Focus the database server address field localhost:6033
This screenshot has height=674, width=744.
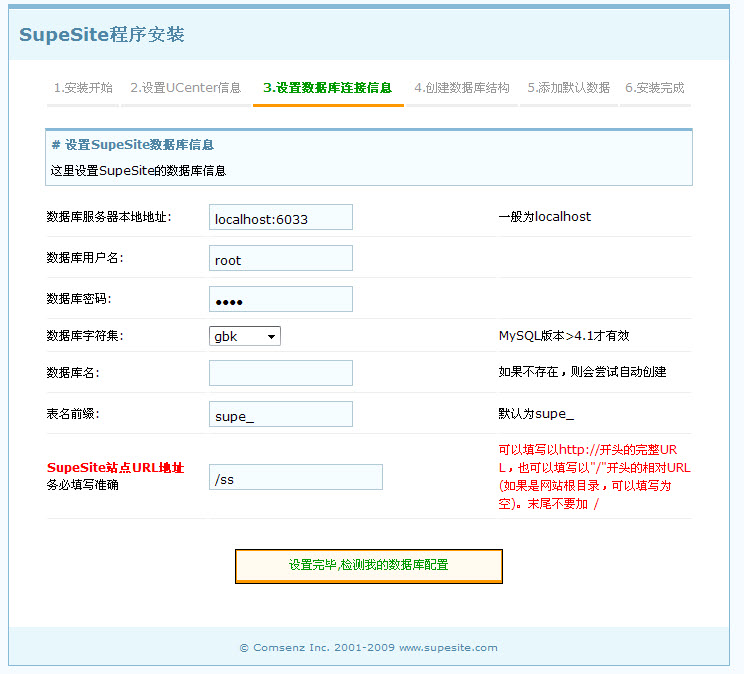[281, 217]
